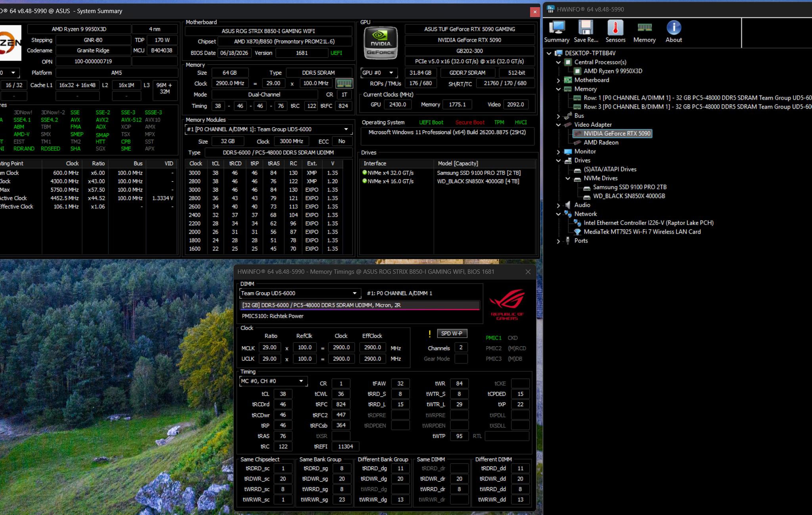Viewport: 812px width, 515px height.
Task: Click the memory module icon beside 100.0 MHz
Action: 344,83
